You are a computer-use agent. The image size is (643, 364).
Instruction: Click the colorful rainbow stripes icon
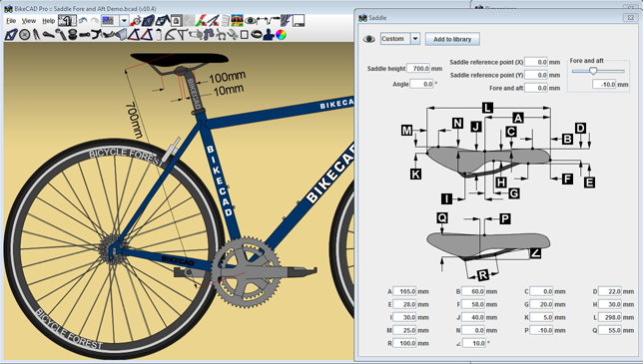tap(237, 21)
